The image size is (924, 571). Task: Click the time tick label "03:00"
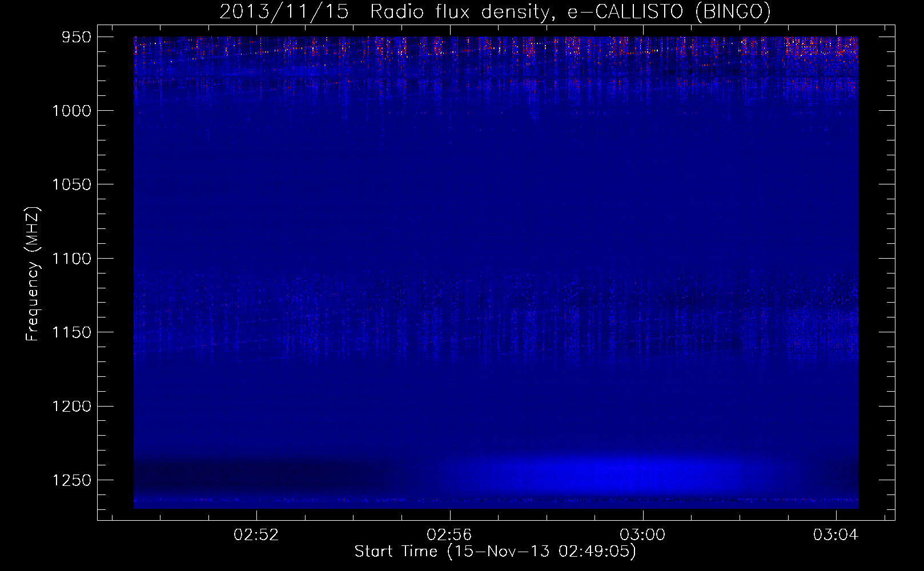(643, 535)
